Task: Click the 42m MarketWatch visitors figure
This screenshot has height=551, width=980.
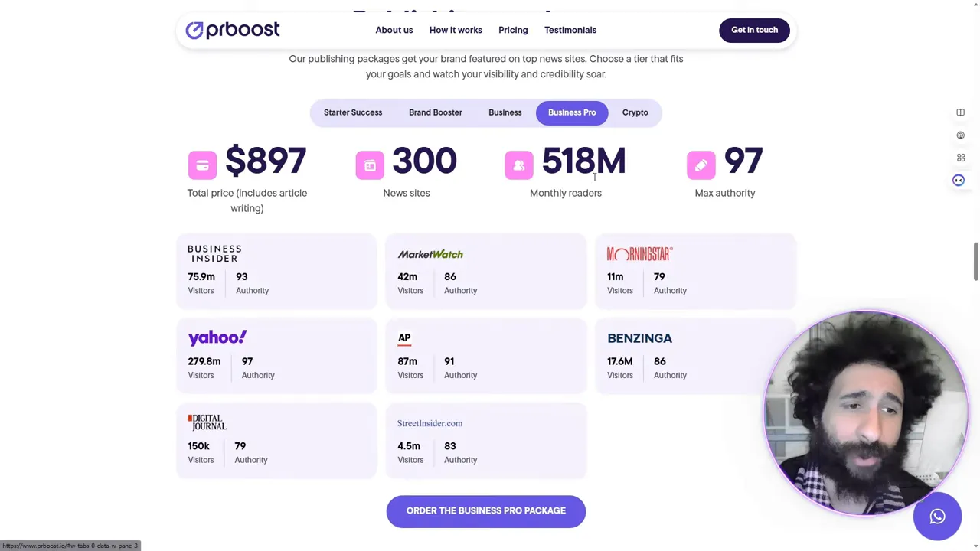Action: pos(407,276)
